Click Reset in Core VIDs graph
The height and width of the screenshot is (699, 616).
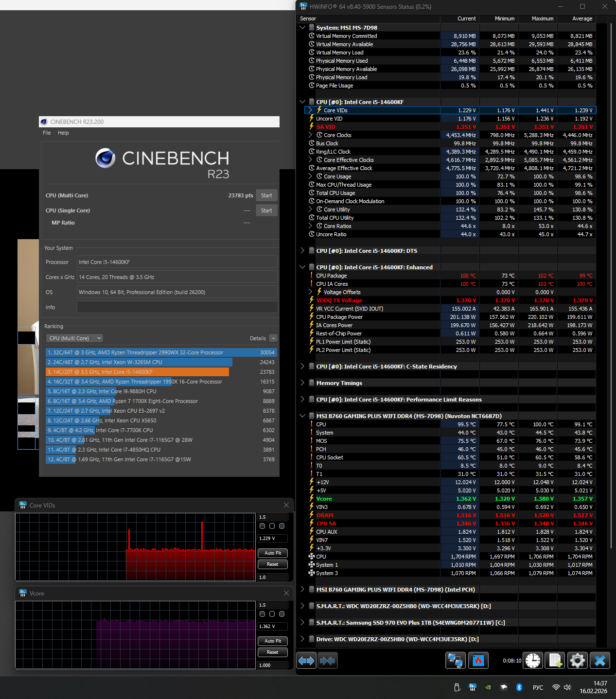tap(273, 564)
